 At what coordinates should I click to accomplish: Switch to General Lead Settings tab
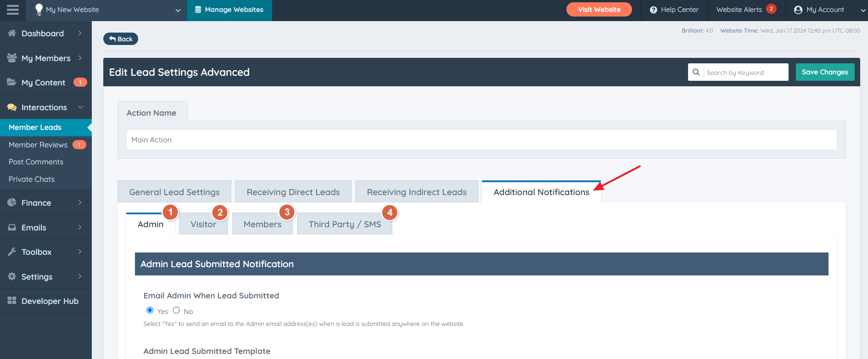[174, 192]
